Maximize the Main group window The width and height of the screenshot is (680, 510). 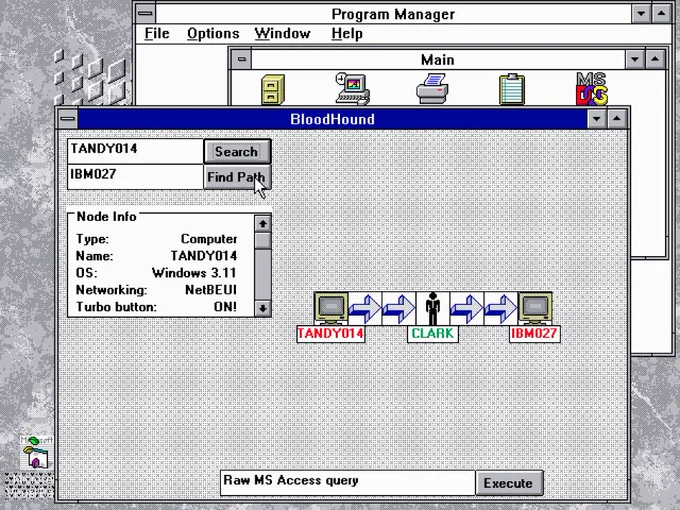[x=655, y=59]
